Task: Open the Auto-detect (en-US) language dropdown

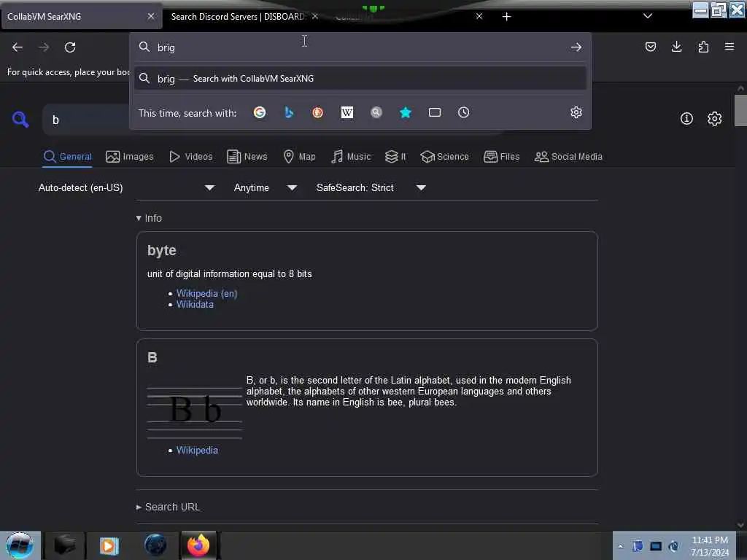Action: pos(126,187)
